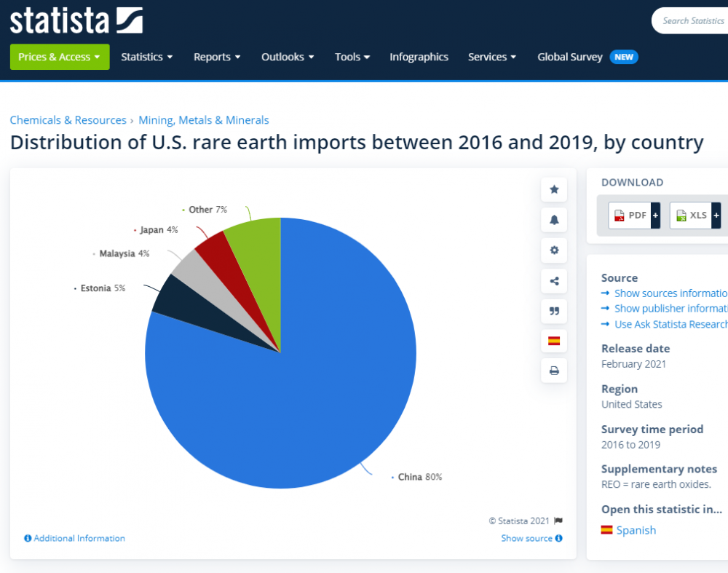Print the chart using printer icon
Screen dimensions: 728x573
point(554,371)
